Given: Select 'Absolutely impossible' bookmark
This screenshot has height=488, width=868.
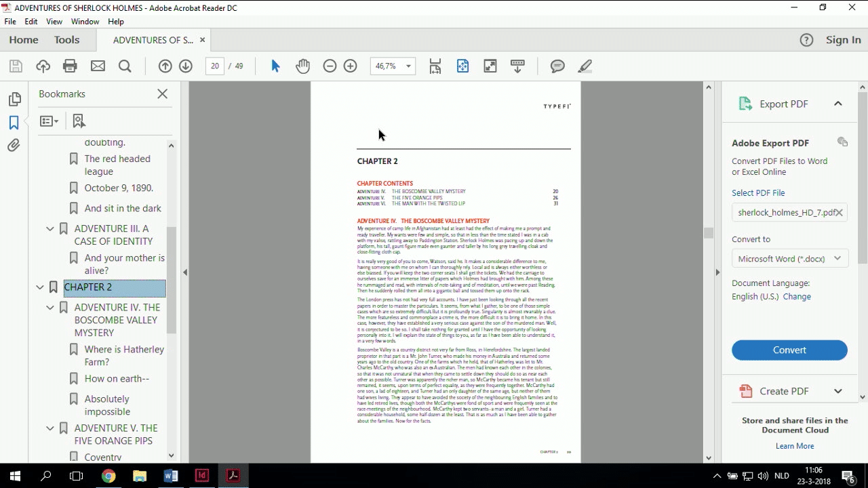Looking at the screenshot, I should [x=107, y=405].
